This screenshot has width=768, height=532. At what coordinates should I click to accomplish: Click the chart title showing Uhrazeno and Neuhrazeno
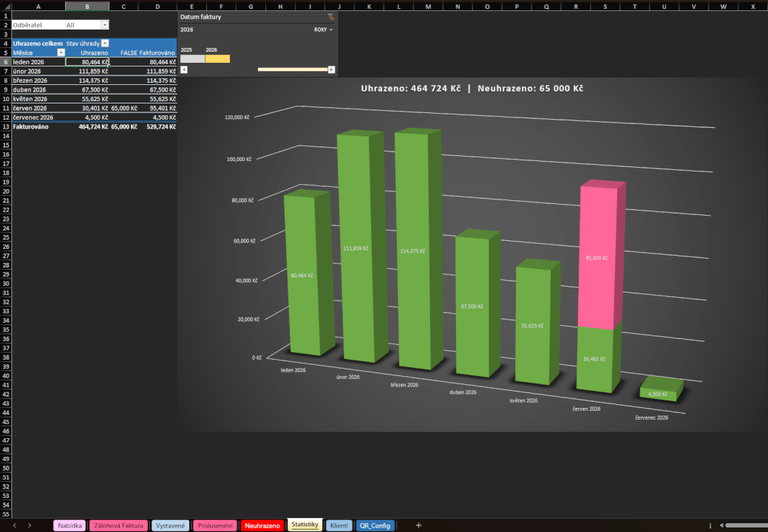[472, 89]
